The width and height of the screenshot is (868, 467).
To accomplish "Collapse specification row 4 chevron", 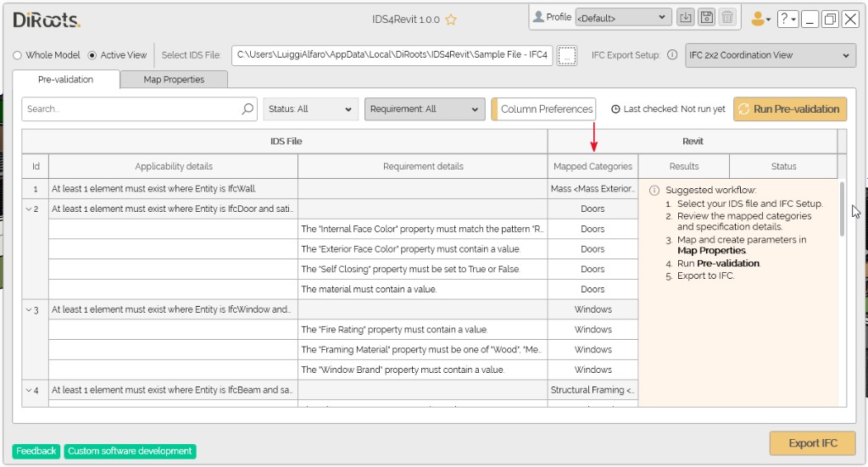I will pos(29,390).
